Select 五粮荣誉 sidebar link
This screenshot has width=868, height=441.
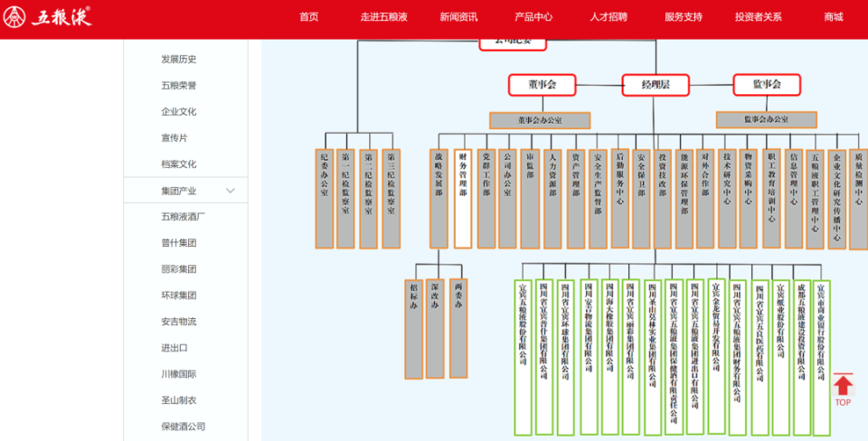179,86
